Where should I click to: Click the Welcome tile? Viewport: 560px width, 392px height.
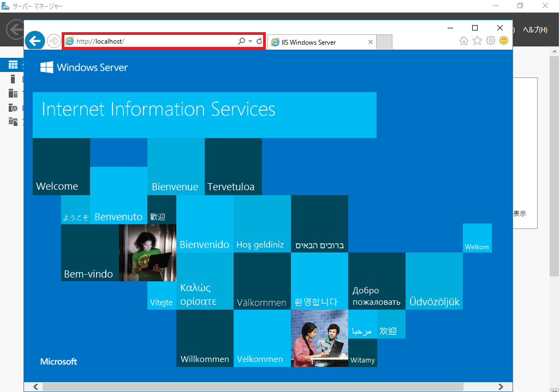pos(62,167)
